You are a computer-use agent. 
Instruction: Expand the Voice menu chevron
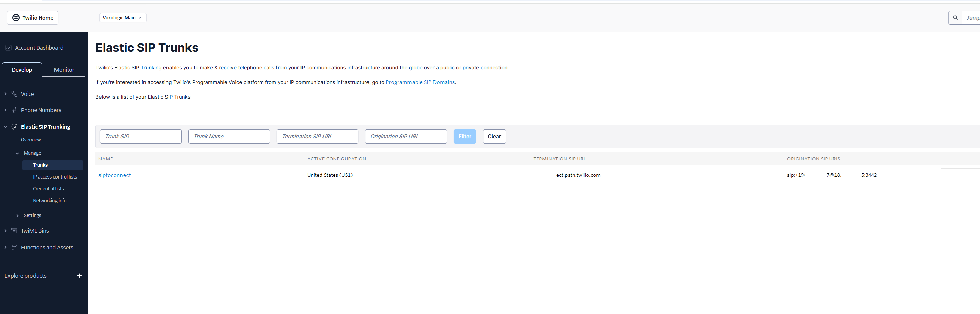coord(5,93)
